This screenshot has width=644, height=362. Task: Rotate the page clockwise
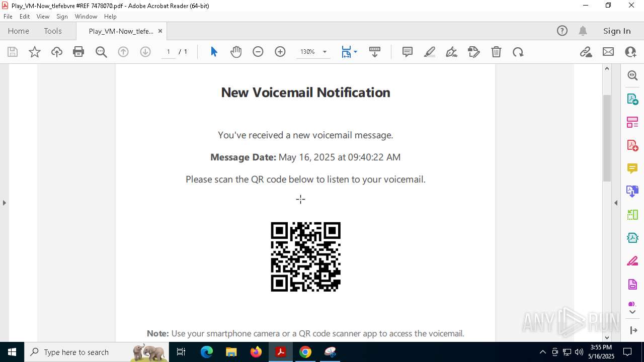coord(518,52)
